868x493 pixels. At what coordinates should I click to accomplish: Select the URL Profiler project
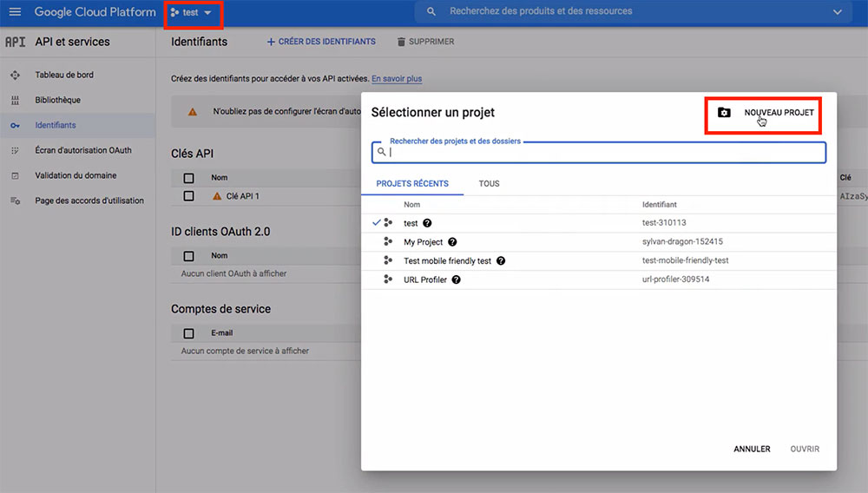[598, 279]
